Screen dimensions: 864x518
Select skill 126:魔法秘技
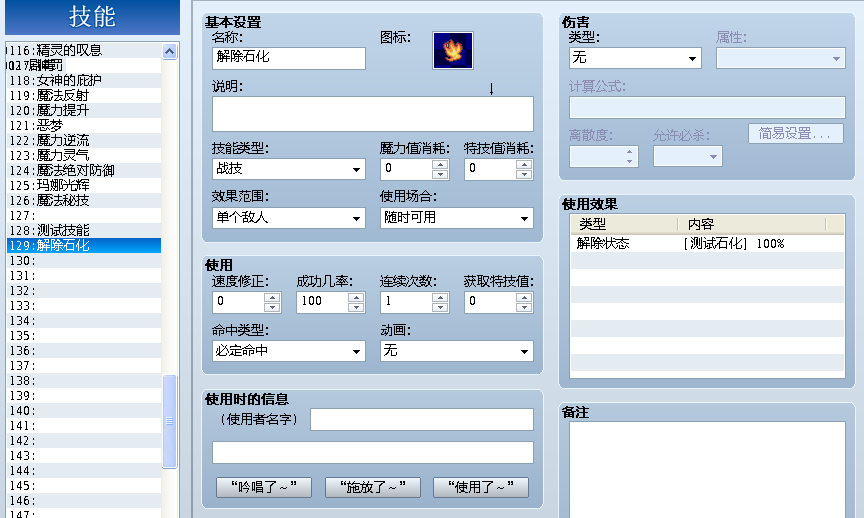coord(84,201)
